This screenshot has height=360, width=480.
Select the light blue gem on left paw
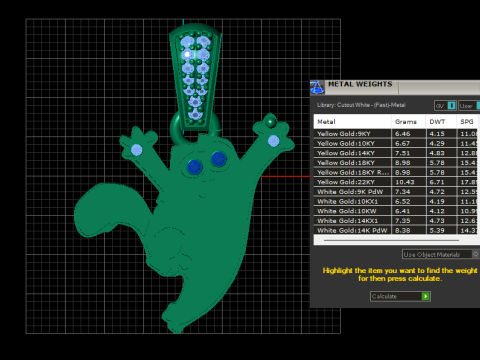point(136,150)
